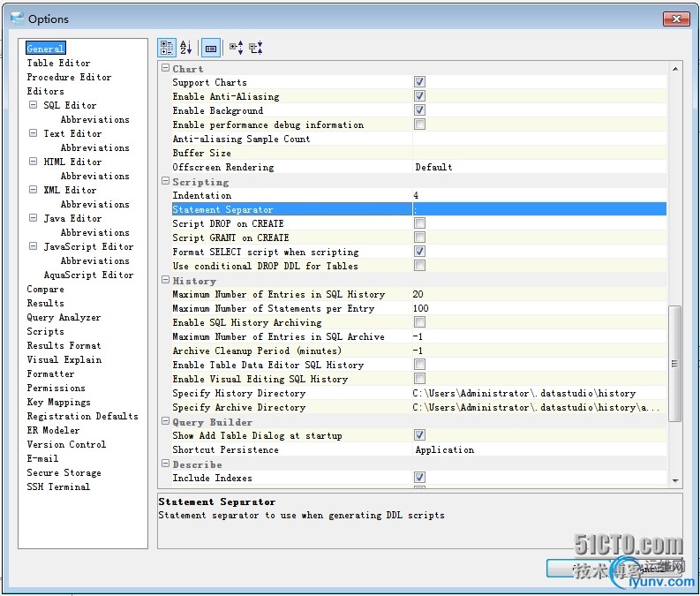Click the Collapse all categories icon
Screen dimensions: 700x596
pos(256,48)
